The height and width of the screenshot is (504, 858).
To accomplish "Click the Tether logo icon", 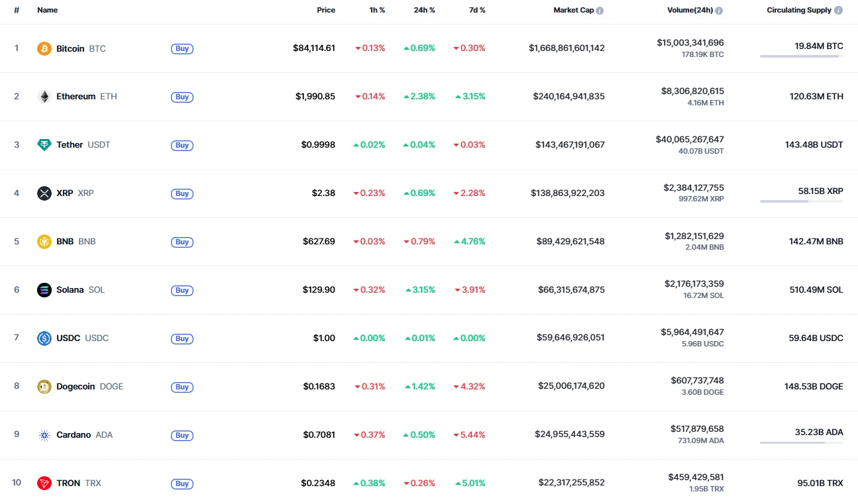I will (x=44, y=145).
